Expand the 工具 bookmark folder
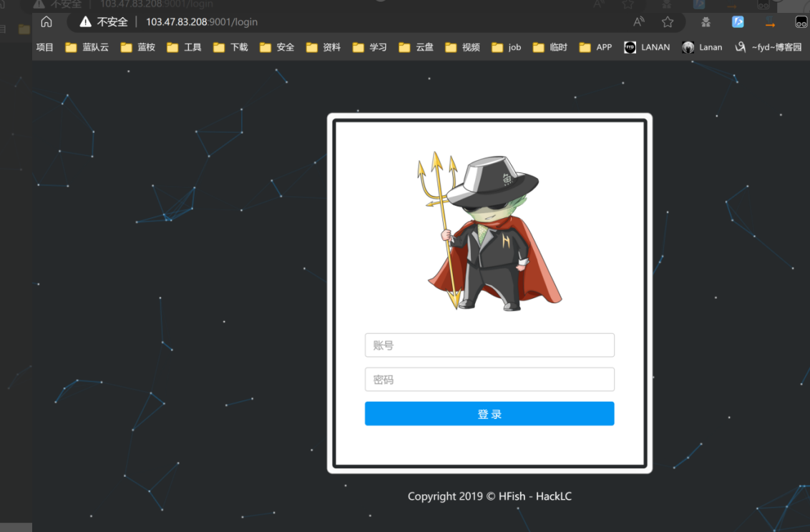Screen dimensions: 810x532 [184, 47]
